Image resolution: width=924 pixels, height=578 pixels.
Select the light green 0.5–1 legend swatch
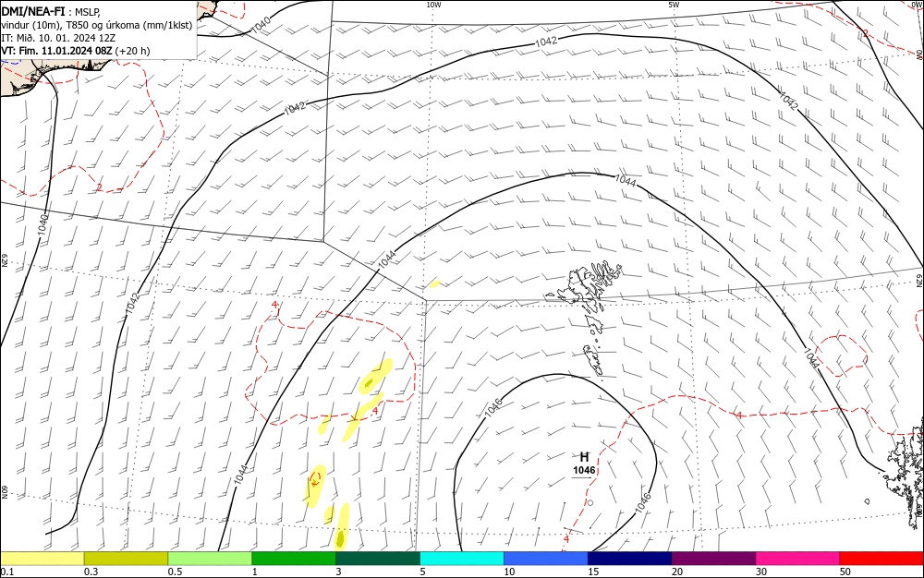click(x=210, y=559)
